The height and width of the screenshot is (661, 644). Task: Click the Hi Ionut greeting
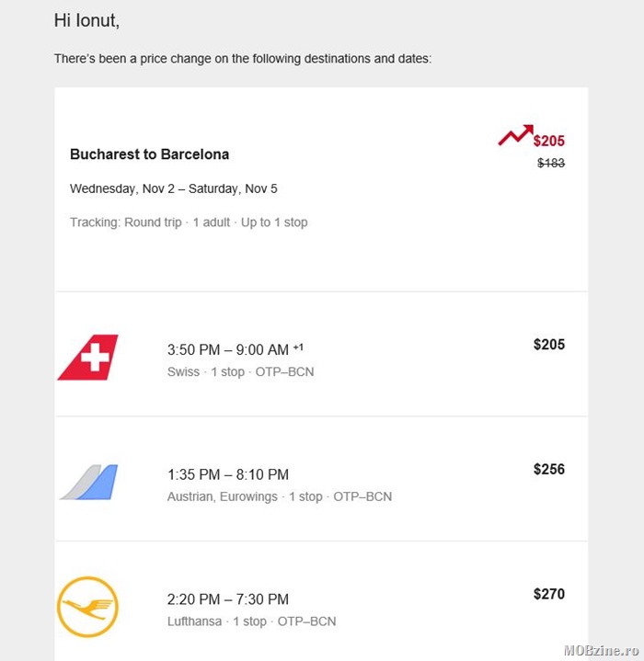point(86,20)
